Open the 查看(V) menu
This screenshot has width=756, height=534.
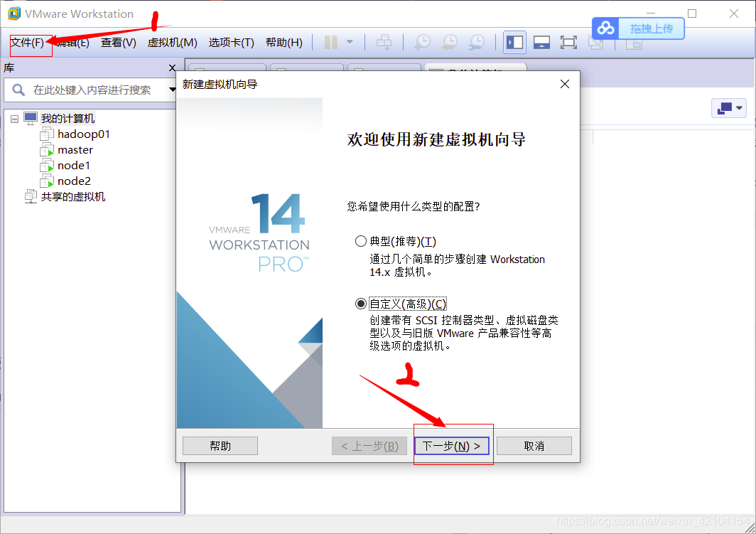118,43
